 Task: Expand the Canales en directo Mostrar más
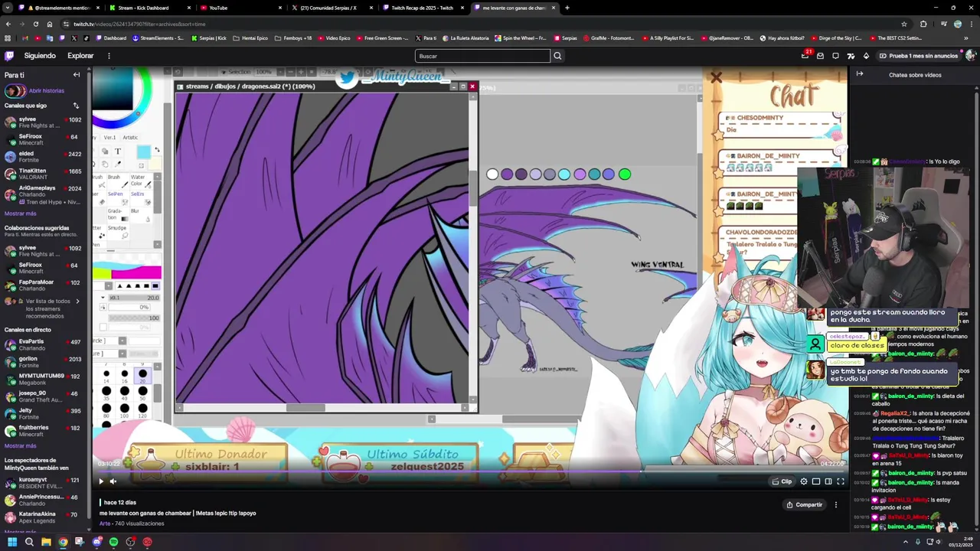point(20,445)
